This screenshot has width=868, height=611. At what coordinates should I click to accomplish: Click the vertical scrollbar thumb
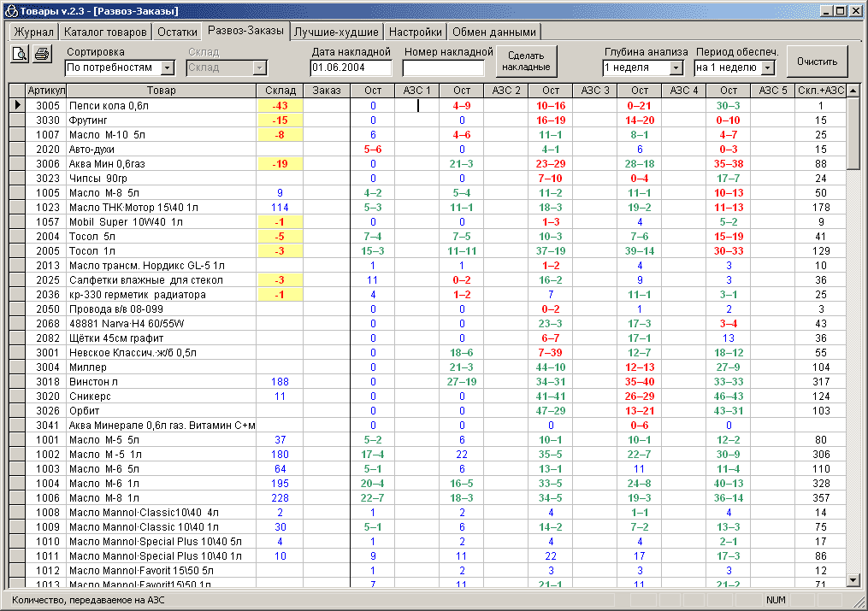pos(853,133)
